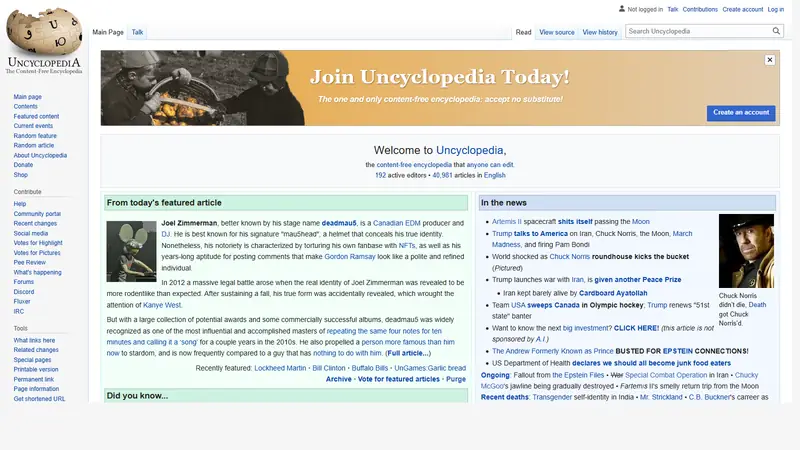Open Related changes

tap(36, 351)
